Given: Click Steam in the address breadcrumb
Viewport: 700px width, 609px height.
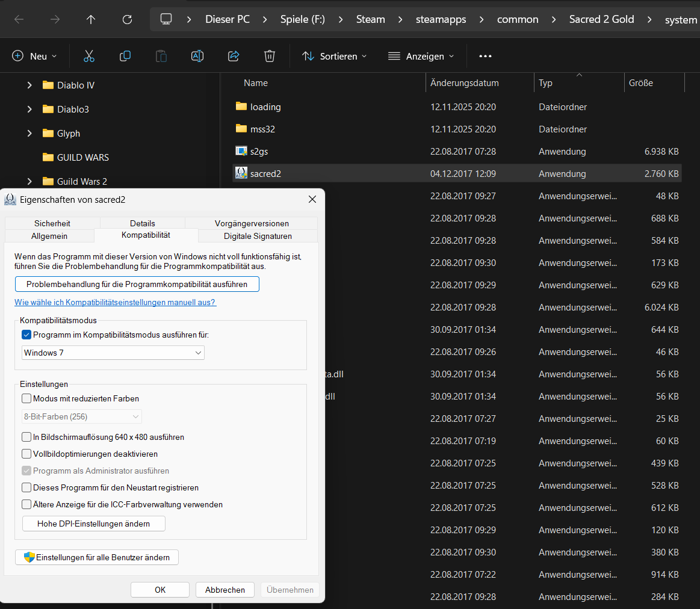Looking at the screenshot, I should point(371,19).
